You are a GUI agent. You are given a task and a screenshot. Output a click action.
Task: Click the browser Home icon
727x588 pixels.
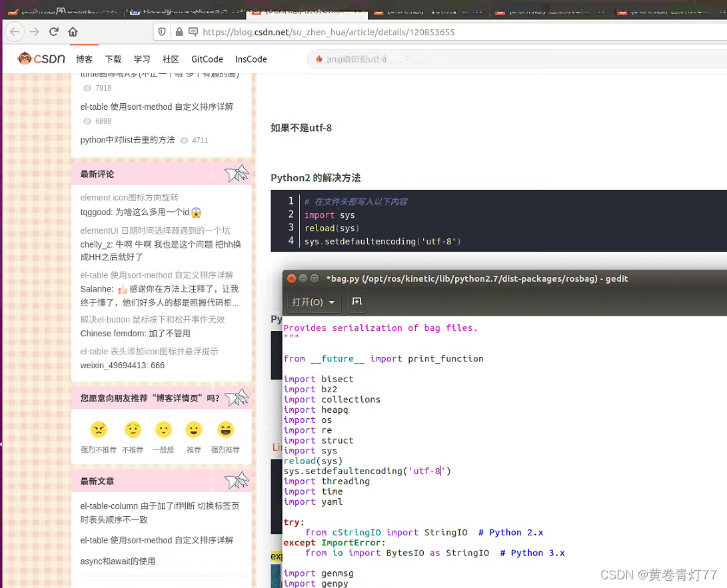(73, 32)
